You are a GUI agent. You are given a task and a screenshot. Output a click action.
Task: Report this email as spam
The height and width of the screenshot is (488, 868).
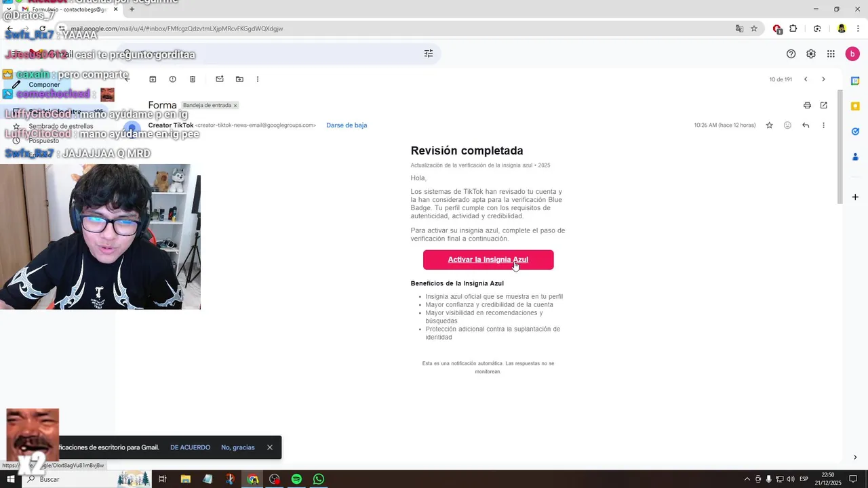[x=172, y=79]
